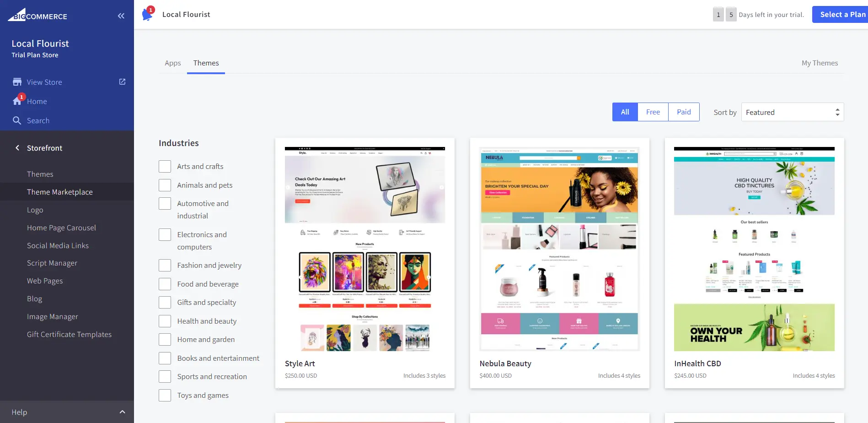Go back using Storefront chevron arrow
Screen dimensions: 868x423
pyautogui.click(x=17, y=148)
